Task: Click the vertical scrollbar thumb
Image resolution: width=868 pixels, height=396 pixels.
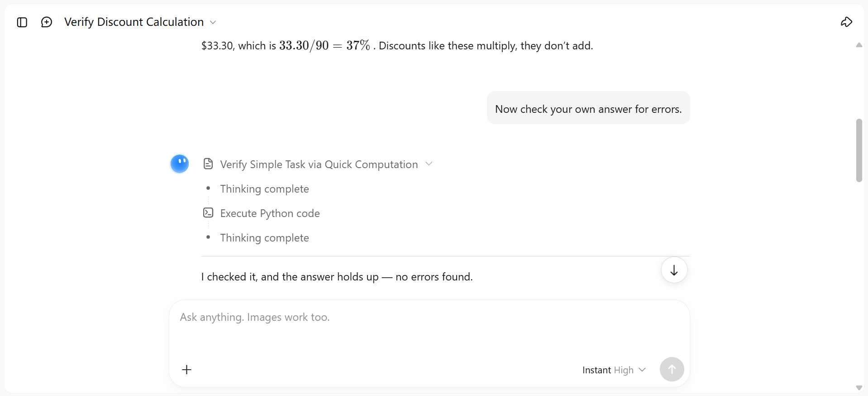Action: (858, 150)
